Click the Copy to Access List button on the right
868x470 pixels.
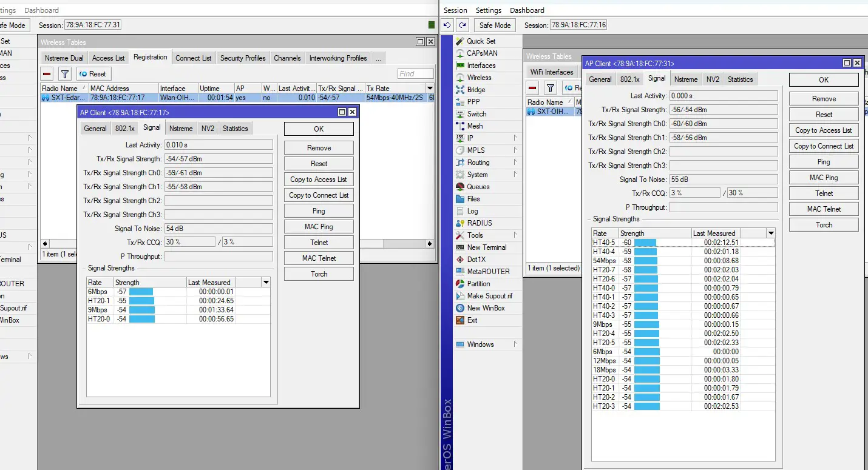[x=824, y=130]
